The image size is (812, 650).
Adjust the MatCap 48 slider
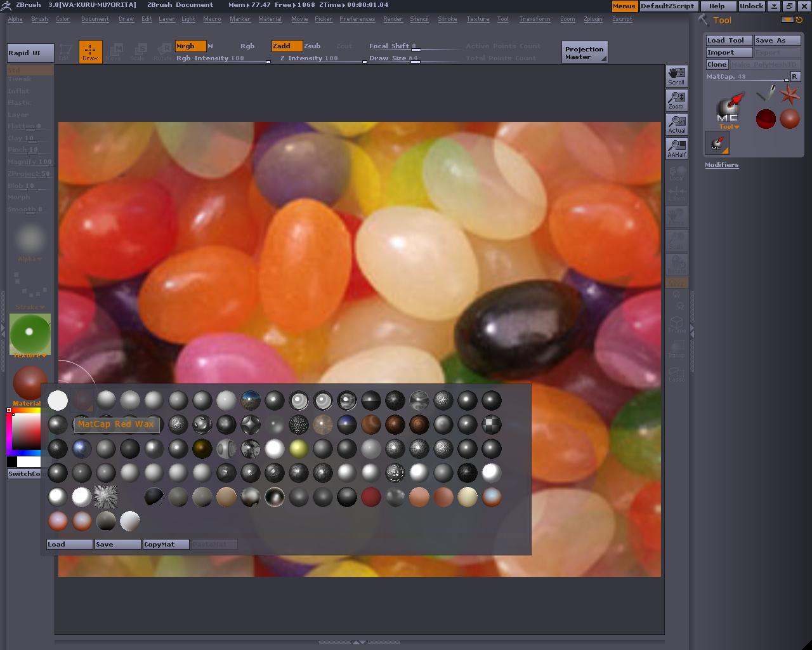coord(748,77)
